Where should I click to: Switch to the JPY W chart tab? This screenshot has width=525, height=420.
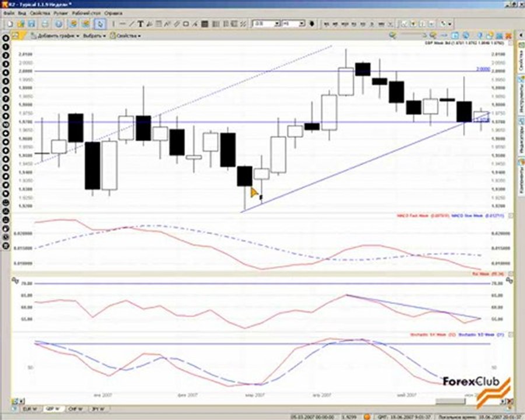[x=99, y=409]
